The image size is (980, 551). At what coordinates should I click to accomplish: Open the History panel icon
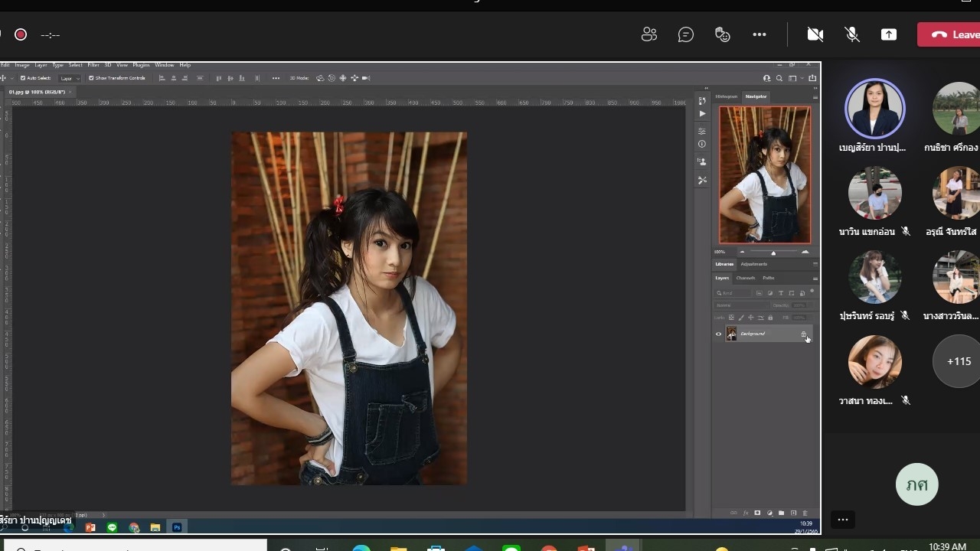pos(702,101)
